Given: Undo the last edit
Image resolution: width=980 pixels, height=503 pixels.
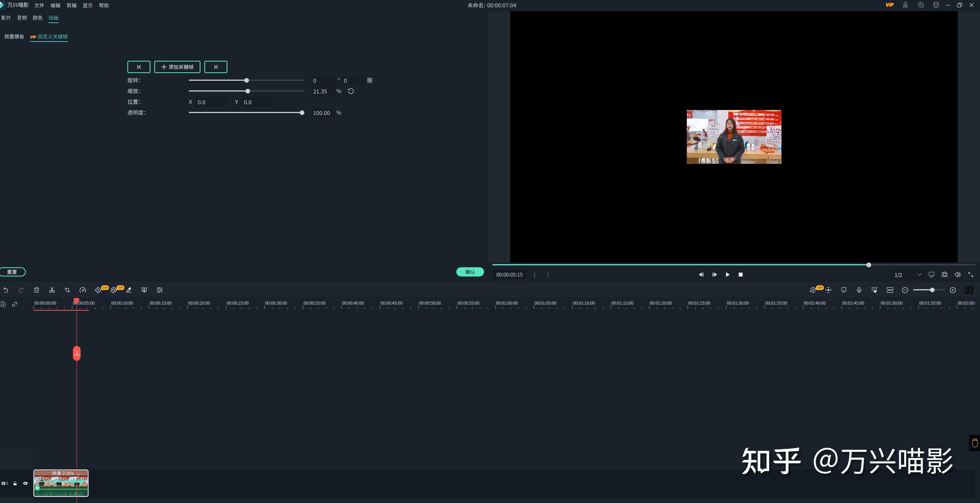Looking at the screenshot, I should point(6,290).
